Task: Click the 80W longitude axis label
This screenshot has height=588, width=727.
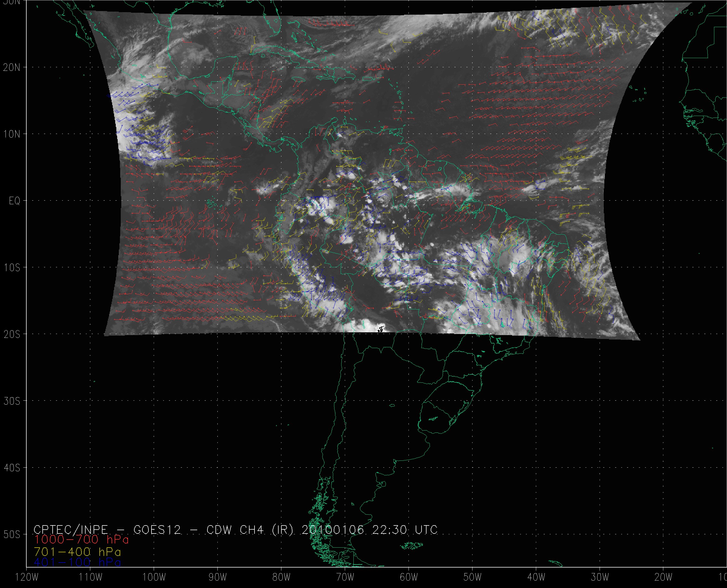Action: (281, 577)
